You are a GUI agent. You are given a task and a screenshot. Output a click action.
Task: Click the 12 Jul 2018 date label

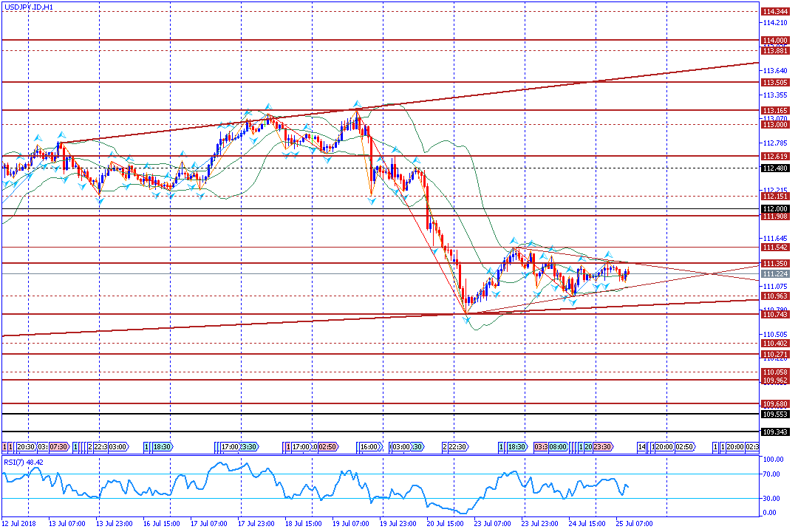click(18, 523)
